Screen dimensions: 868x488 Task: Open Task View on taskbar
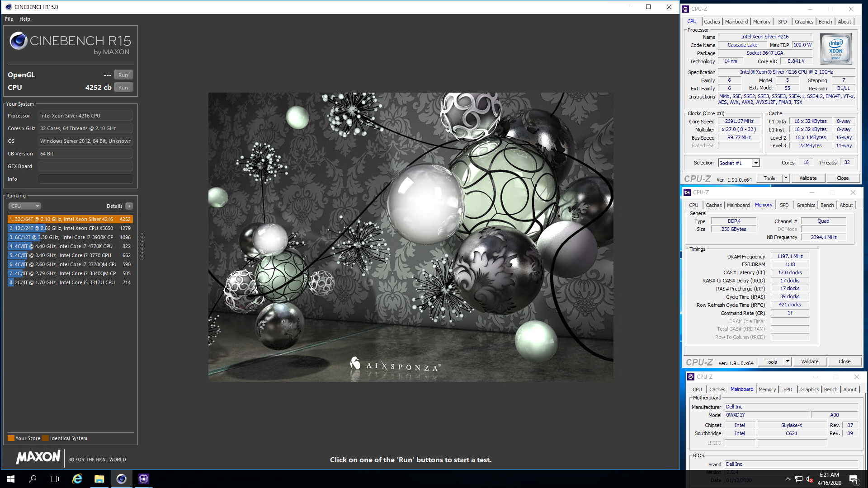(x=54, y=479)
